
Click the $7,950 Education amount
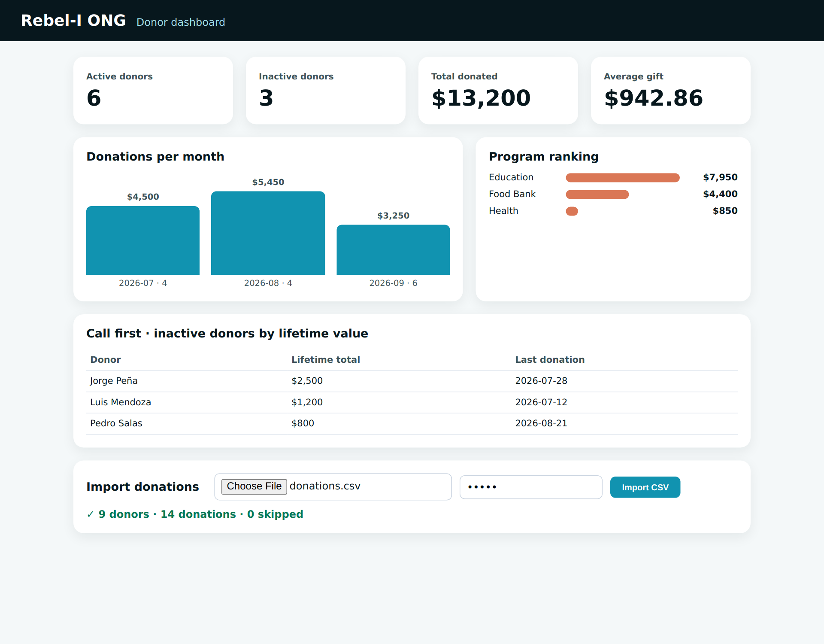(x=720, y=177)
